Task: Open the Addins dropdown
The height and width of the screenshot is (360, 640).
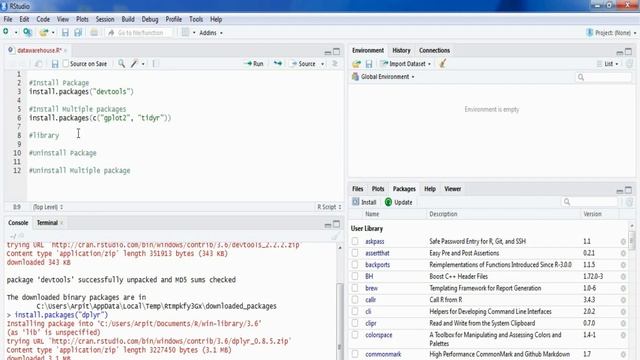Action: (x=211, y=33)
